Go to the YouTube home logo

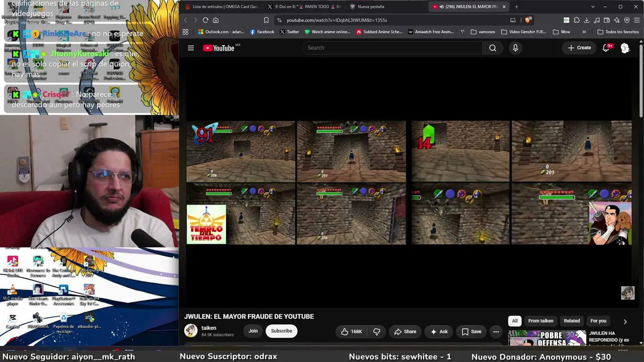[x=219, y=48]
